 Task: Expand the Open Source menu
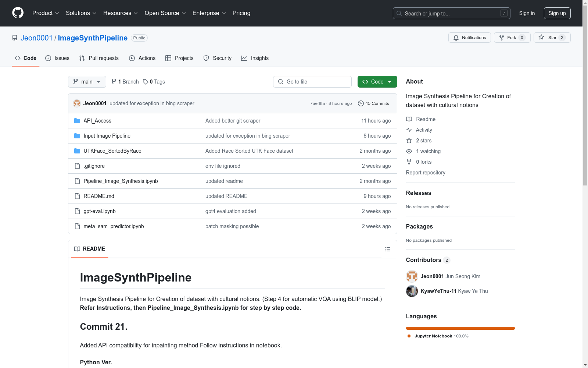(165, 13)
